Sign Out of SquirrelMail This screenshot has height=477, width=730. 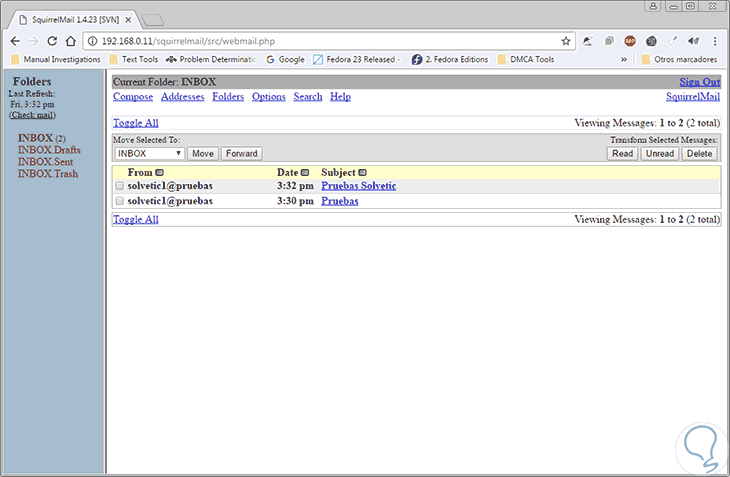pyautogui.click(x=700, y=82)
